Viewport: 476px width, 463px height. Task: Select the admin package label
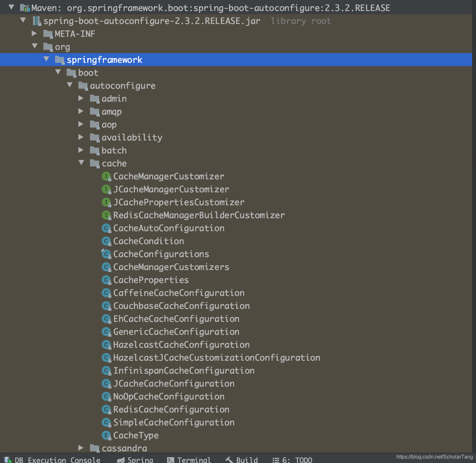[x=114, y=98]
